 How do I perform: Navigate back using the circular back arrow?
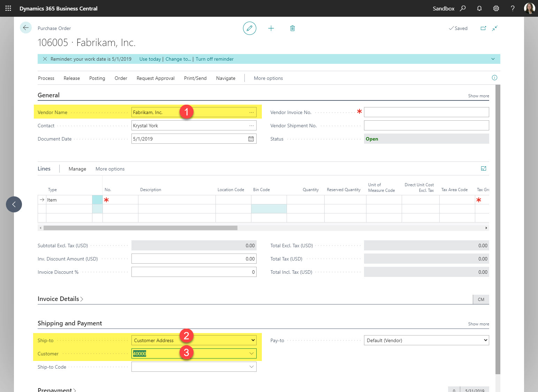(x=25, y=28)
